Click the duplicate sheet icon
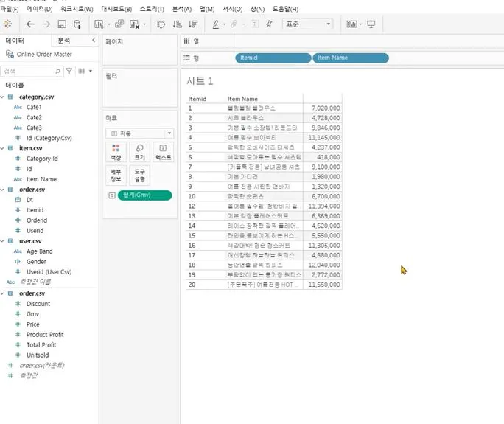Screen dimensions: 504x424 [119, 24]
